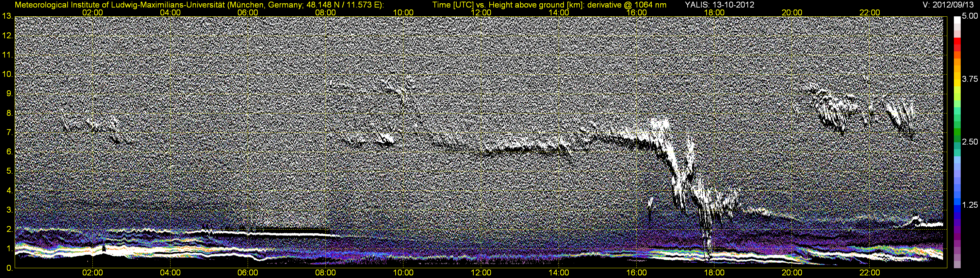Click the height axis label '0.'
Viewport: 980px width, 278px height.
tap(9, 269)
